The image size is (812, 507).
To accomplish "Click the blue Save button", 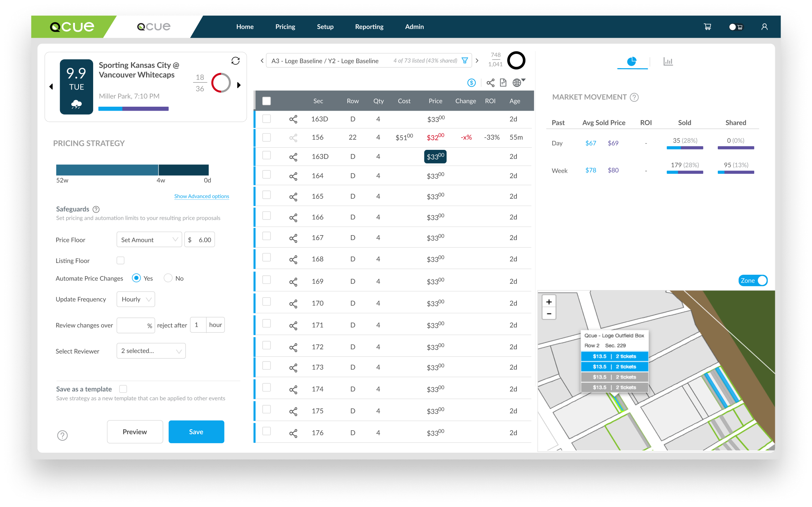I will 196,432.
